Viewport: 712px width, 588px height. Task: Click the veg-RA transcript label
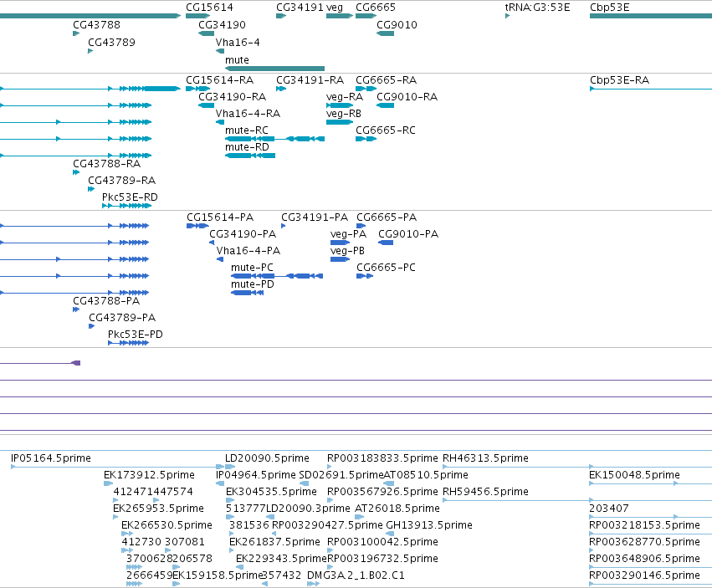coord(345,97)
